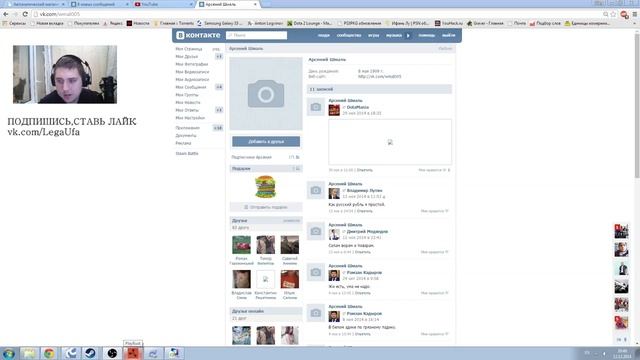
Task: Click the VKontakte logo in the header
Action: pyautogui.click(x=198, y=36)
